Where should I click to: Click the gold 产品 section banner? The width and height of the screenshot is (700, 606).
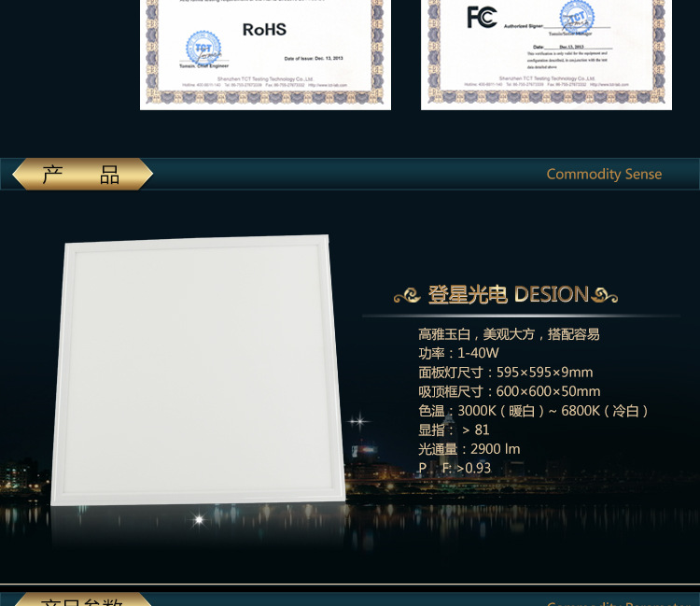point(82,174)
